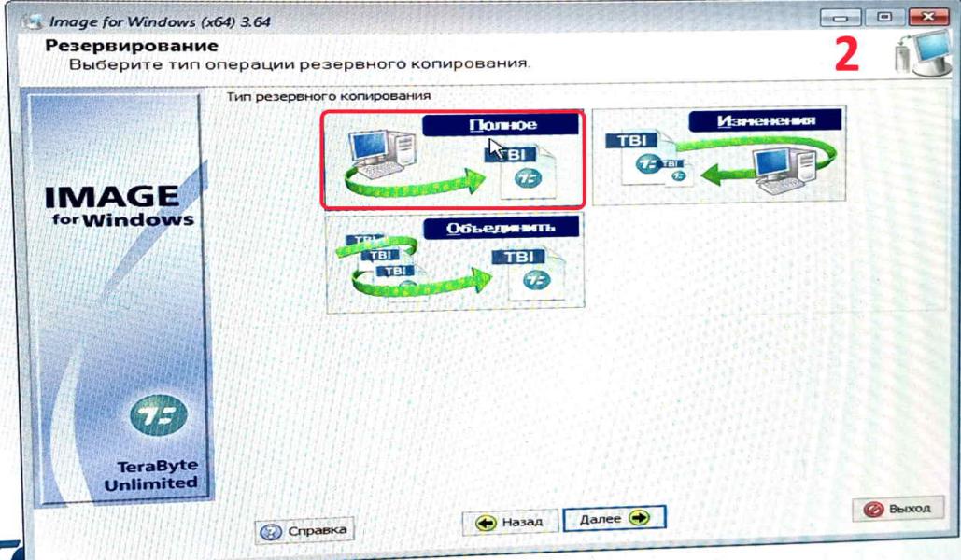The image size is (961, 560).
Task: Click the Тип резервного копирования group label
Action: coord(329,96)
